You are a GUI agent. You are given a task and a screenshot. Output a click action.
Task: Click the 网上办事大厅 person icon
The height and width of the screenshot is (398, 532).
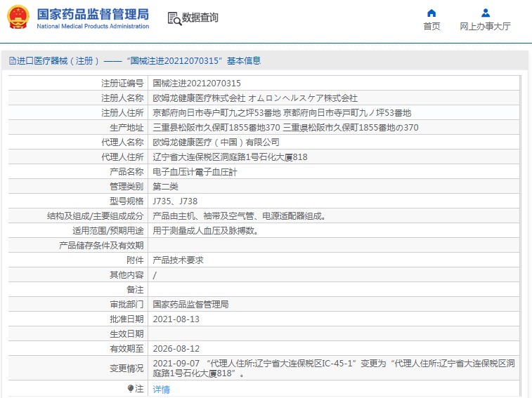click(x=485, y=13)
